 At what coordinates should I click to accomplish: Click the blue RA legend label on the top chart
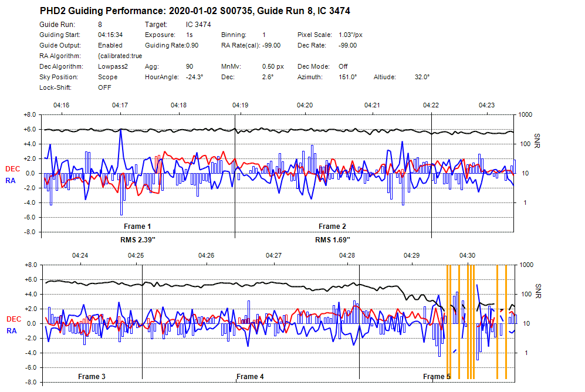(11, 181)
